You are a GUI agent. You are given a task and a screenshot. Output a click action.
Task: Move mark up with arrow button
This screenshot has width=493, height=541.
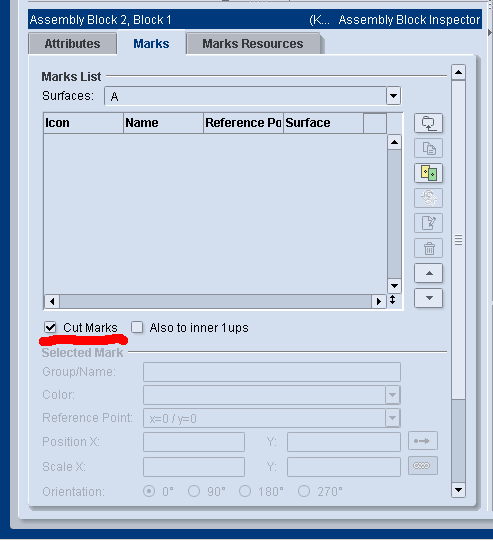(x=428, y=273)
